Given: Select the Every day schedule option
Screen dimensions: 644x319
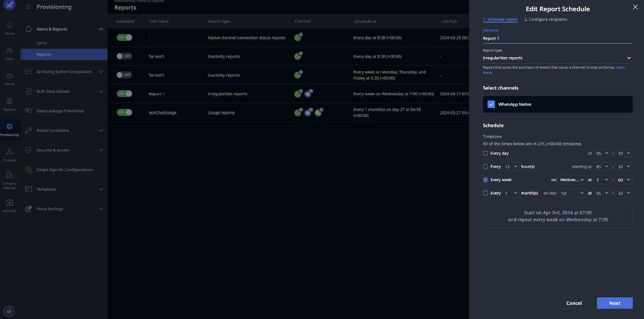Looking at the screenshot, I should click(486, 153).
